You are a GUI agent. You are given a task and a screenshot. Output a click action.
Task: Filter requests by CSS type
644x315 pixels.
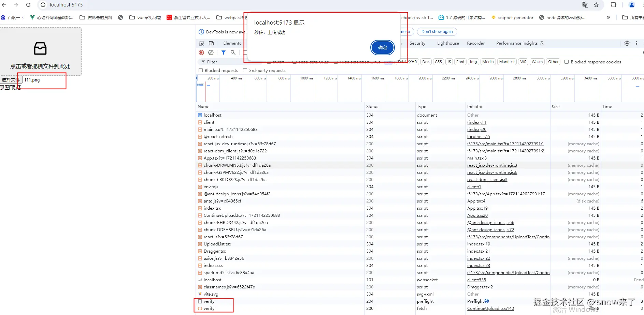[x=439, y=62]
